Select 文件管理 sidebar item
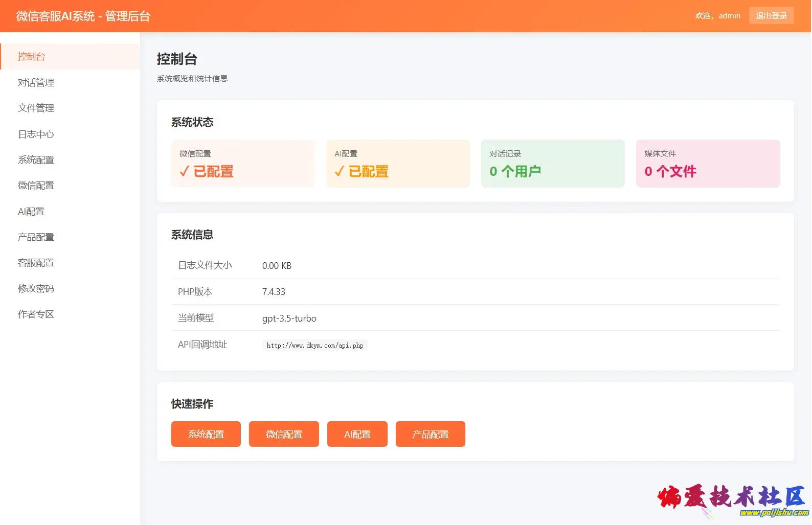812x525 pixels. click(x=36, y=108)
